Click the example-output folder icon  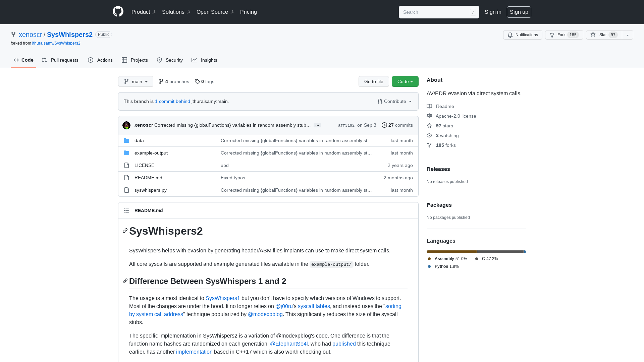(126, 153)
